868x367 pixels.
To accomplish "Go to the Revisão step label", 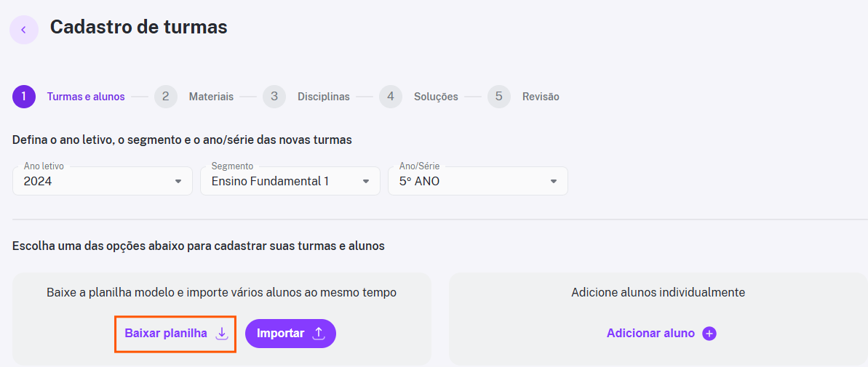I will coord(541,97).
